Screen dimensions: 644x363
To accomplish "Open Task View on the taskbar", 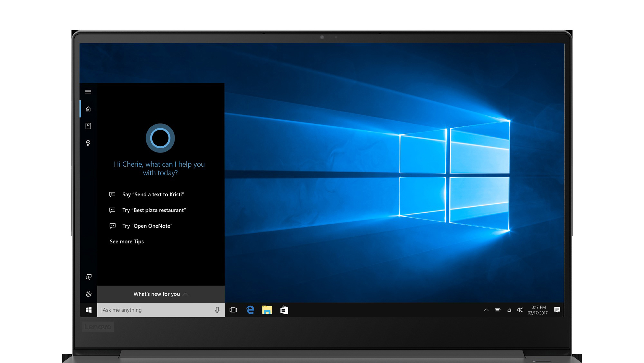I will (233, 310).
